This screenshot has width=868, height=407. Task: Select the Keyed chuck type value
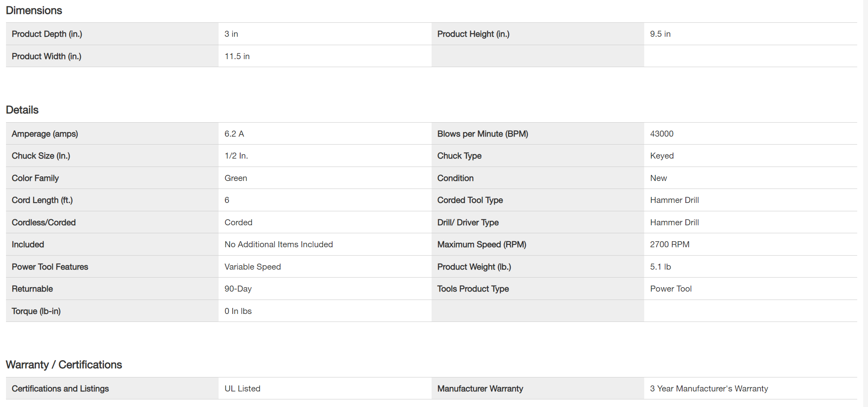[662, 156]
